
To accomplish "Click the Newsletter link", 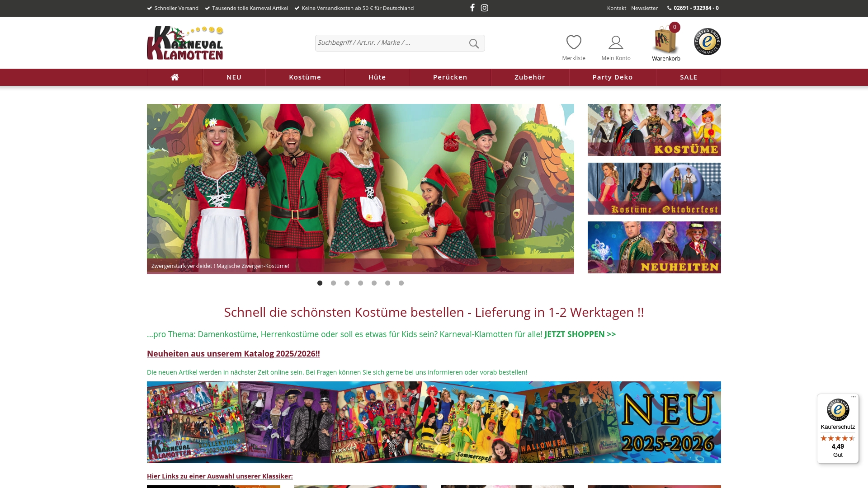I will (x=644, y=8).
